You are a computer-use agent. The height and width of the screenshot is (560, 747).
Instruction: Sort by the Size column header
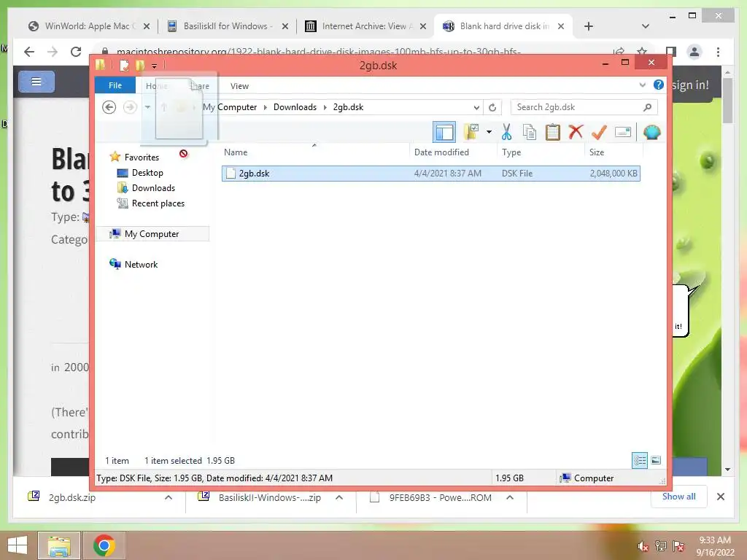614,152
